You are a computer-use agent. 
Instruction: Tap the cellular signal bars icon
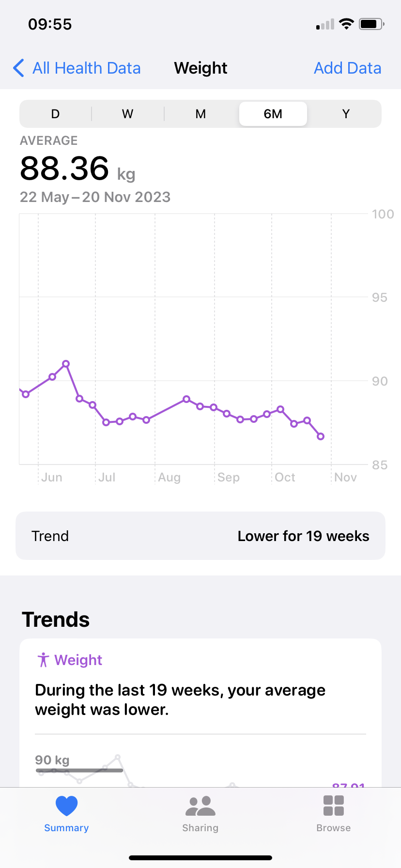pos(325,24)
